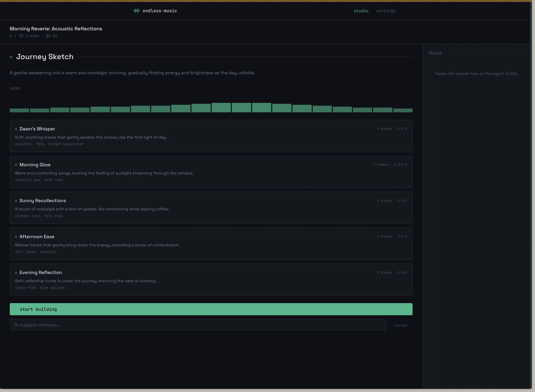Click the Morning Reverie playlist title
Screen dimensions: 535x392
point(56,29)
